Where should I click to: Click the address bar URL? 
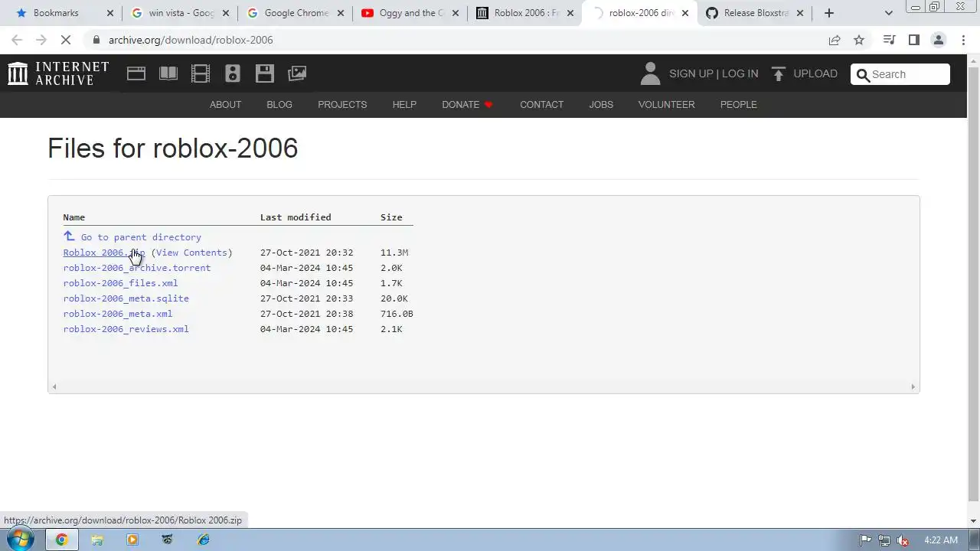point(191,40)
